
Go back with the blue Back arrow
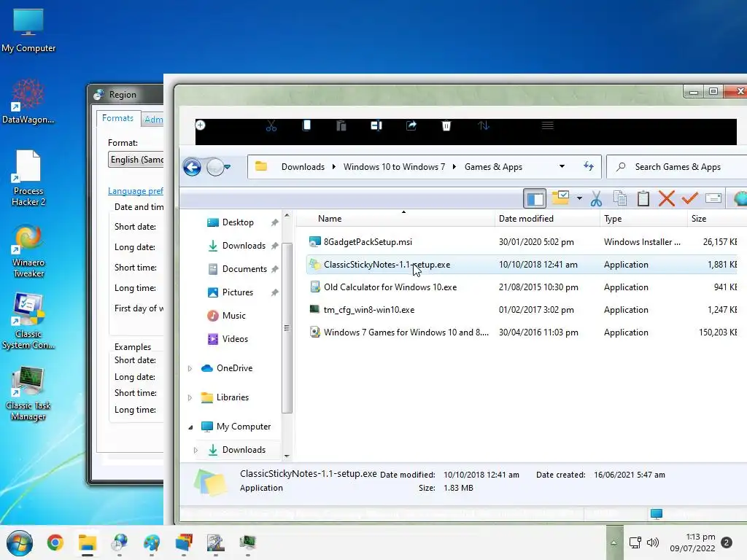coord(192,167)
